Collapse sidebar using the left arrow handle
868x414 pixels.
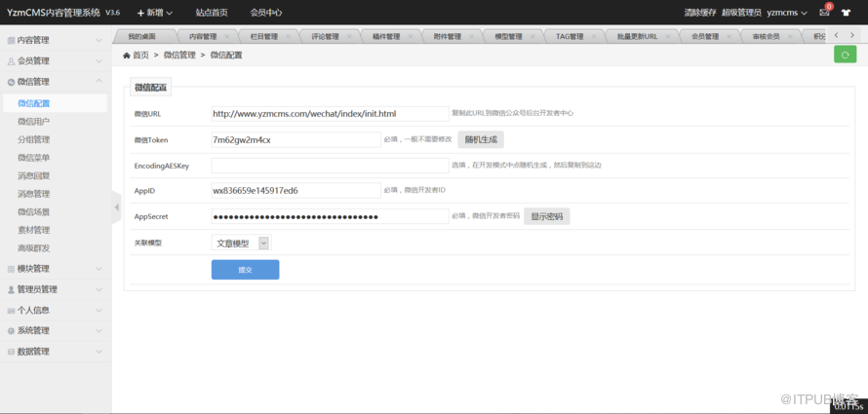click(116, 207)
